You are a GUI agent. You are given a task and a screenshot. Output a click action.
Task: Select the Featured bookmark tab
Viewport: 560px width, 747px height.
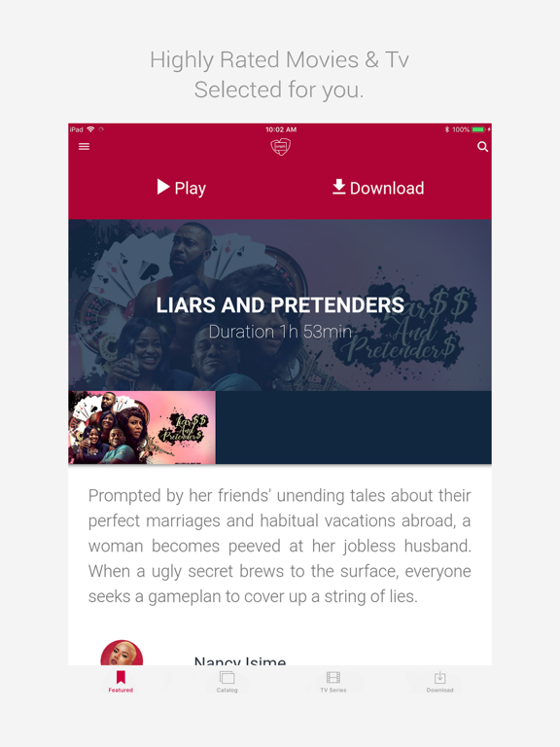pos(121,681)
